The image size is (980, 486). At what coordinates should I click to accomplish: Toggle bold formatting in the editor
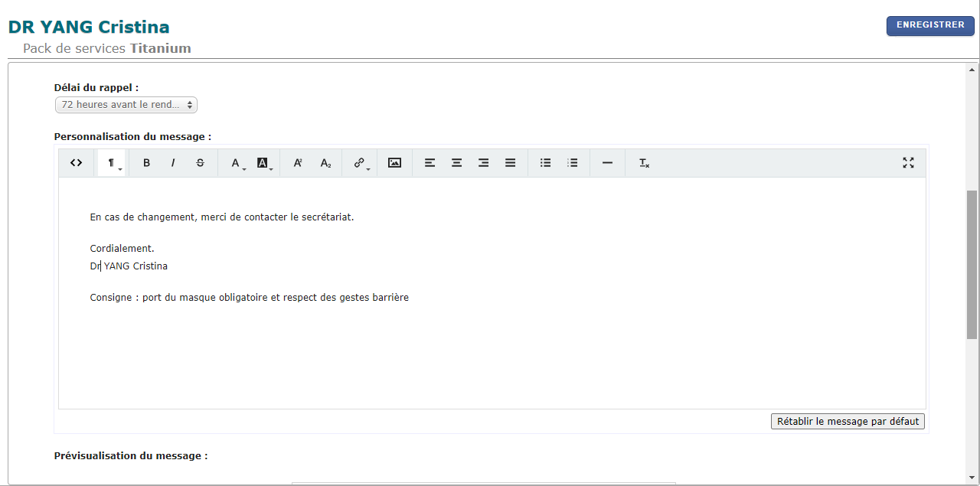pyautogui.click(x=146, y=162)
